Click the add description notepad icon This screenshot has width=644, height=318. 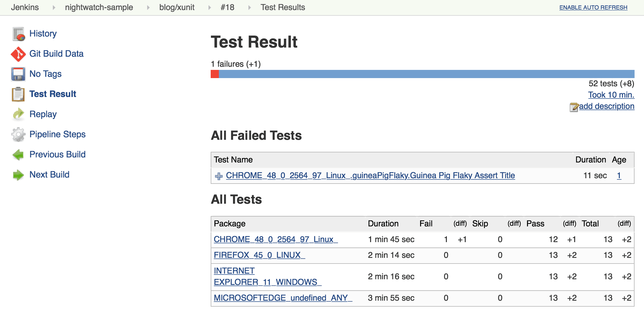575,106
